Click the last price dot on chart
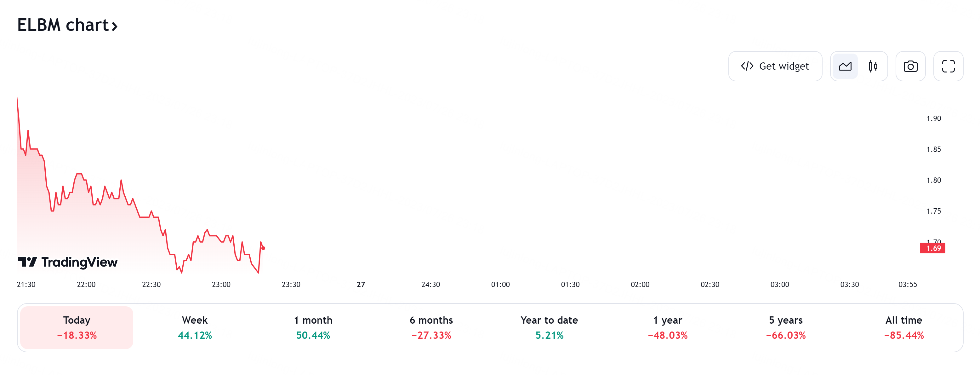 (263, 248)
